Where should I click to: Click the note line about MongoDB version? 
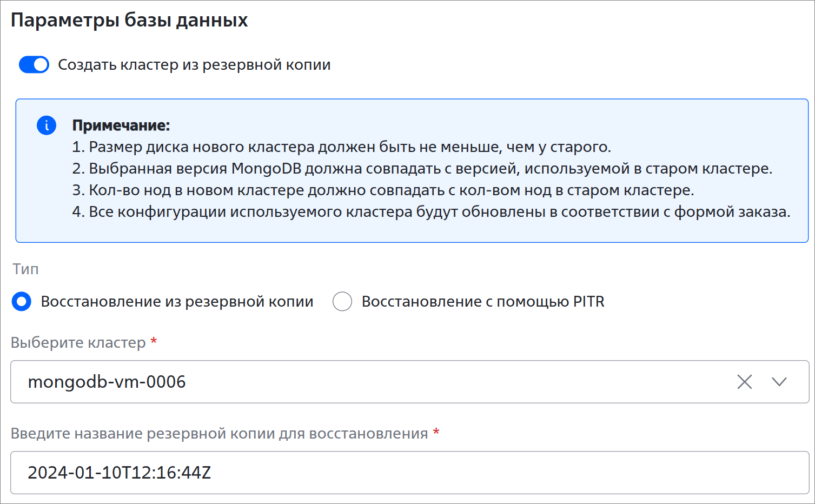[422, 169]
